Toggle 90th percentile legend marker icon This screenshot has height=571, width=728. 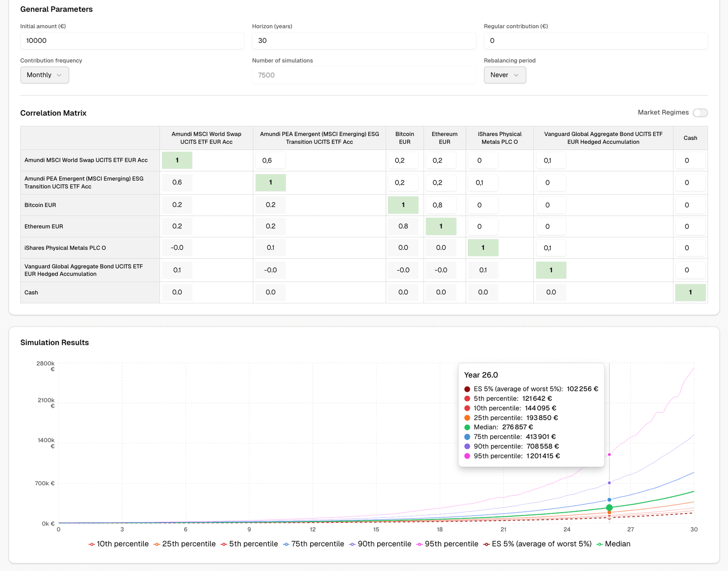pyautogui.click(x=352, y=544)
